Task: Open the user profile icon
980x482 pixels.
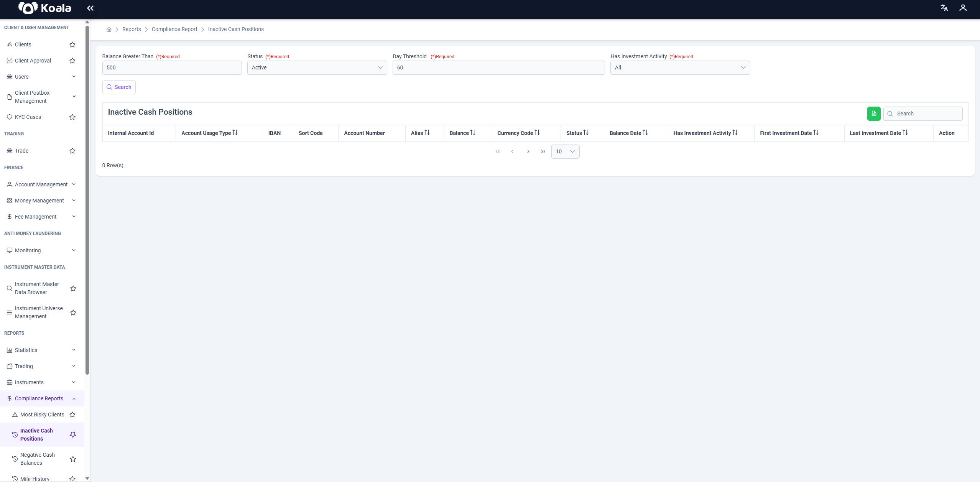Action: click(963, 8)
